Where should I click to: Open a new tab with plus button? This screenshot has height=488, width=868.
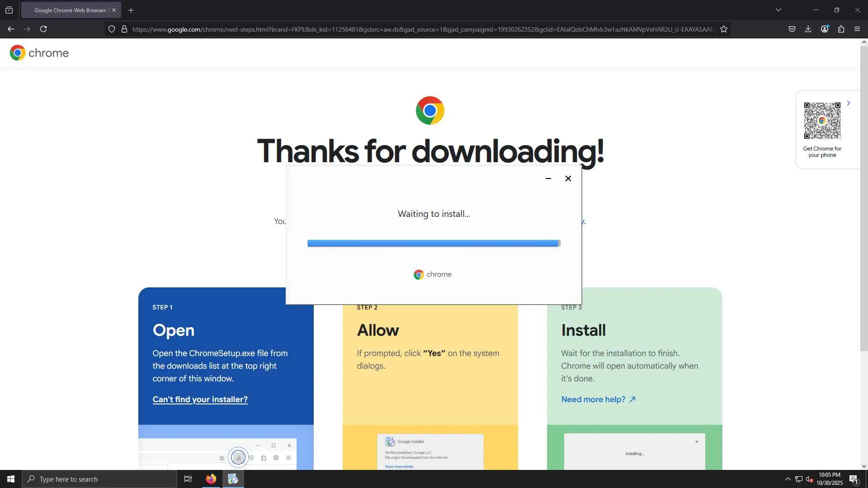point(131,10)
